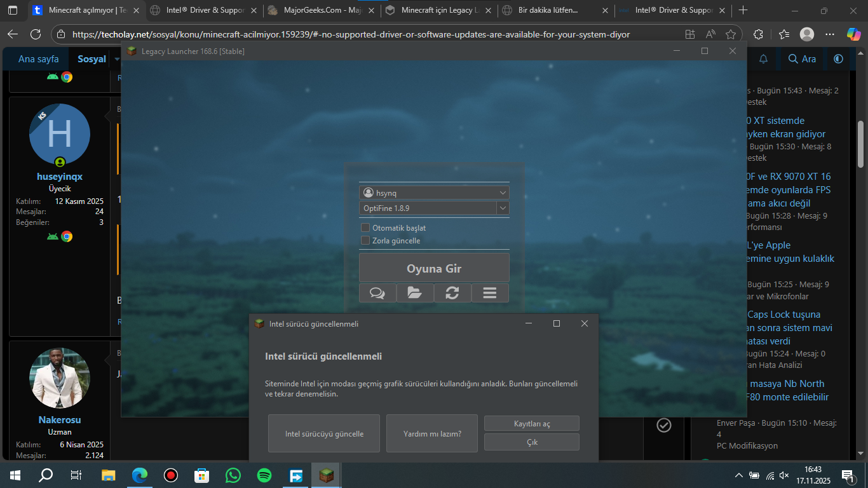Expand the Sosyal menu dropdown arrow
Viewport: 868px width, 488px height.
coord(117,59)
